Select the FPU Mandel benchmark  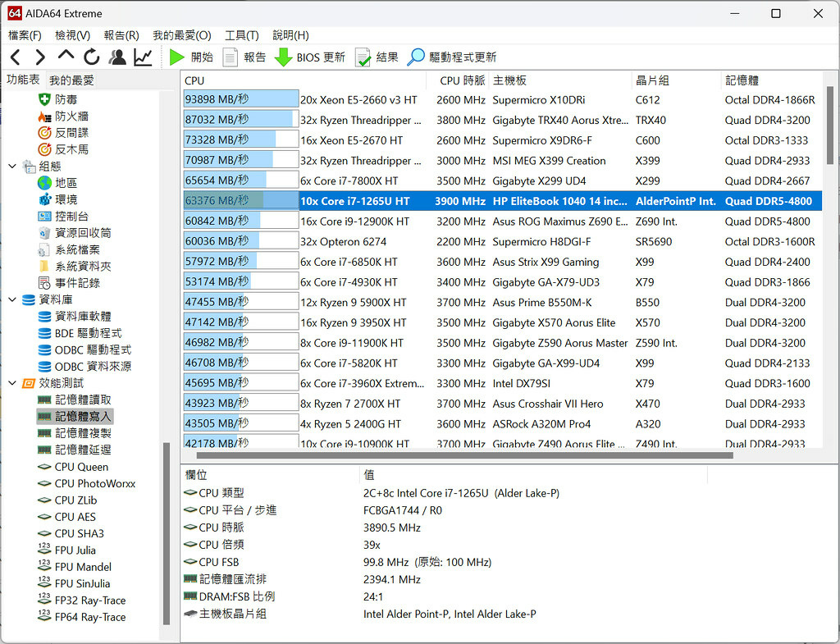coord(75,566)
